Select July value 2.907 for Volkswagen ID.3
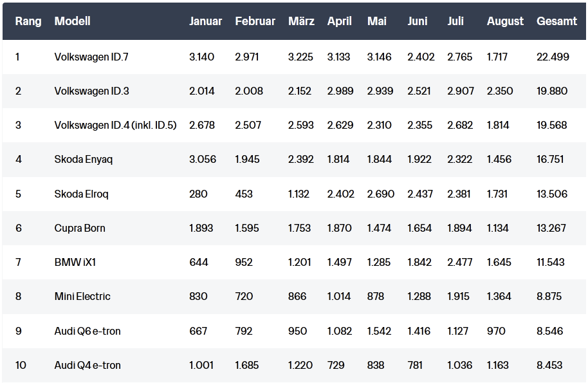588x383 pixels. point(461,91)
